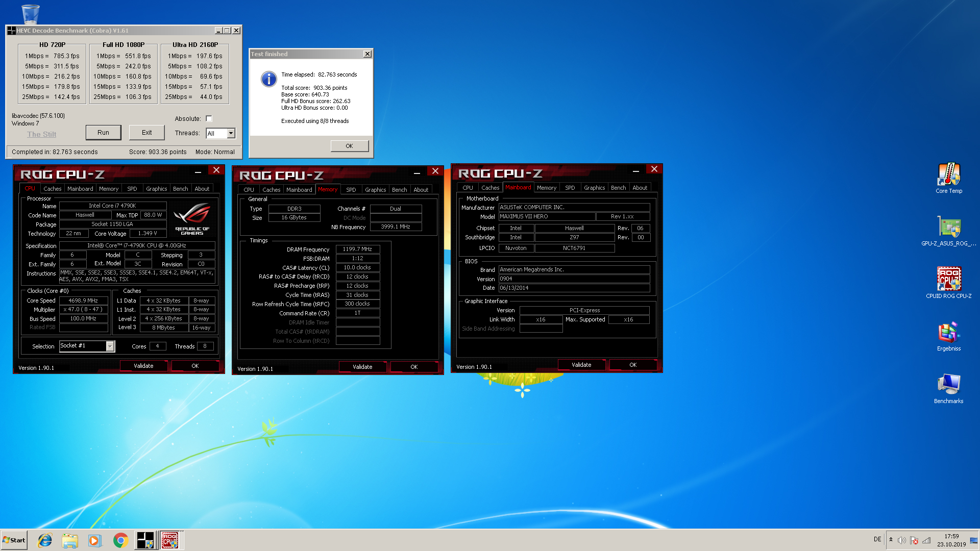Image resolution: width=980 pixels, height=551 pixels.
Task: Click the Action Center flag tray icon
Action: (914, 540)
